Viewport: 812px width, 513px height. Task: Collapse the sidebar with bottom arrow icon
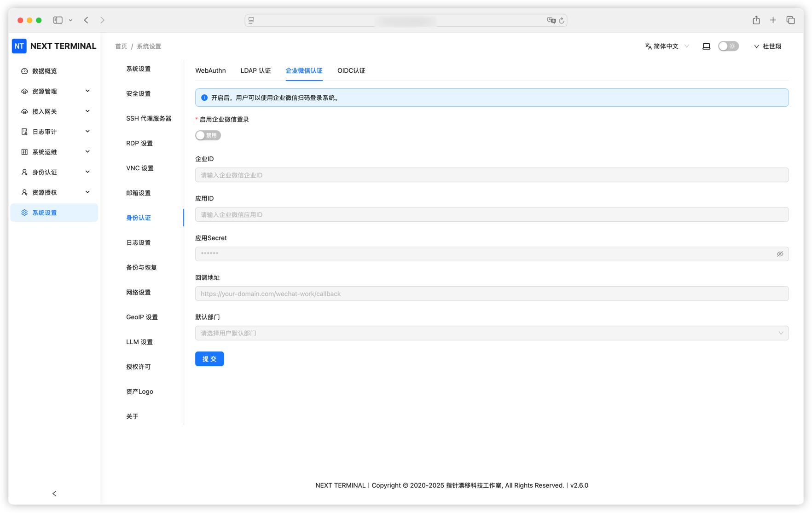54,493
